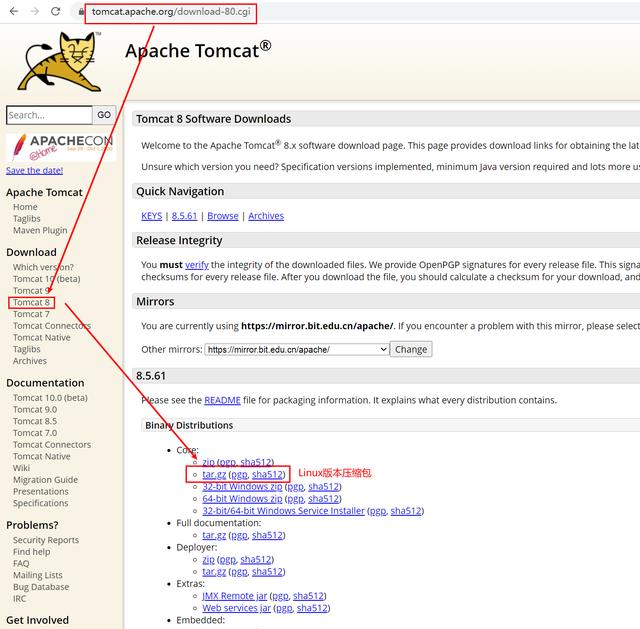Open Tomcat 10 (beta) download link
This screenshot has height=629, width=640.
pos(47,279)
